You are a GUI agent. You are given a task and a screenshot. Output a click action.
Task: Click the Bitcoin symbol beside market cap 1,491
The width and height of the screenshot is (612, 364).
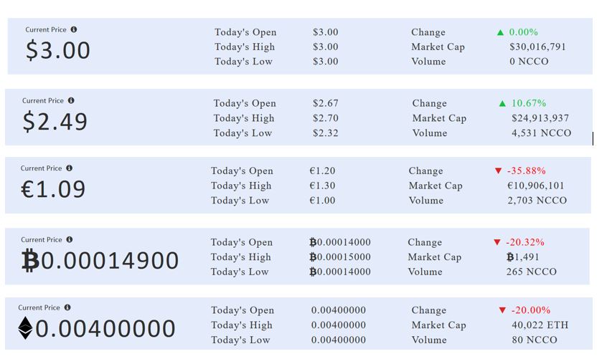(x=510, y=257)
